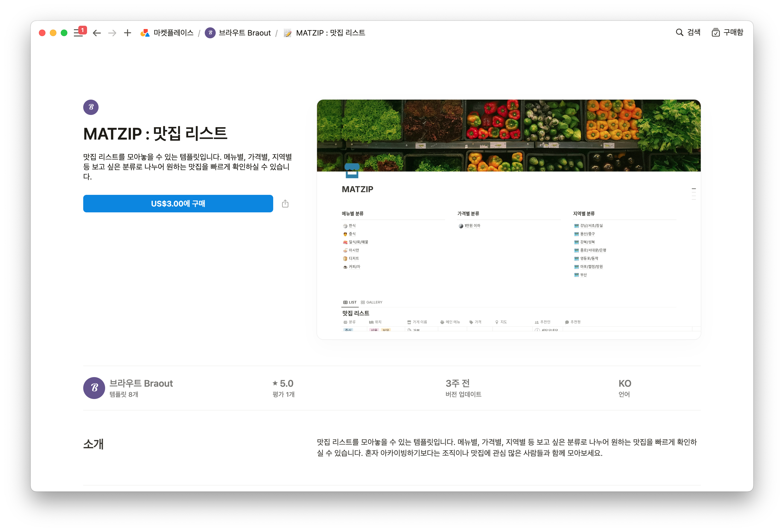Open the sidebar menu with notification badge
The image size is (784, 532).
[80, 32]
